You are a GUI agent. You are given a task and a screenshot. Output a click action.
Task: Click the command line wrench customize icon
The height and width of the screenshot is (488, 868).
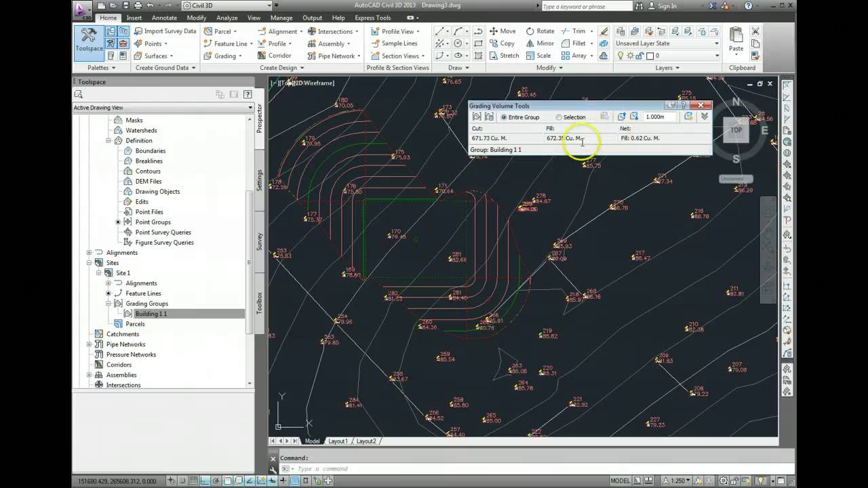[x=273, y=469]
